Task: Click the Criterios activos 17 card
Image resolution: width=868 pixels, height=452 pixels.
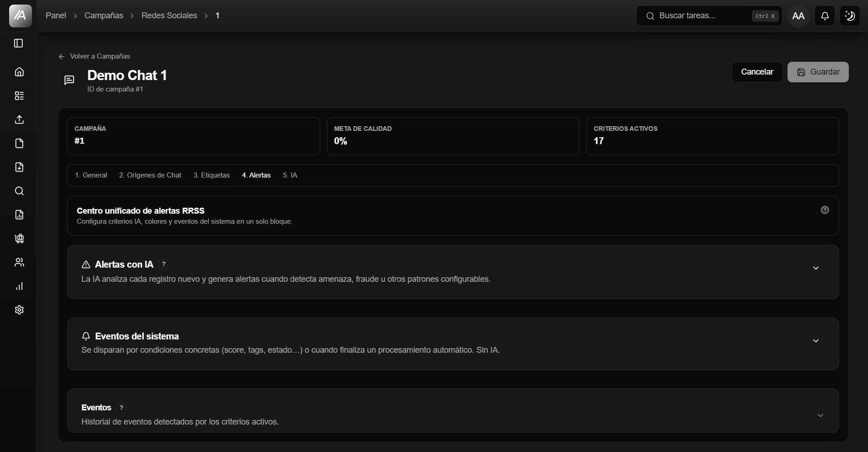Action: click(713, 136)
